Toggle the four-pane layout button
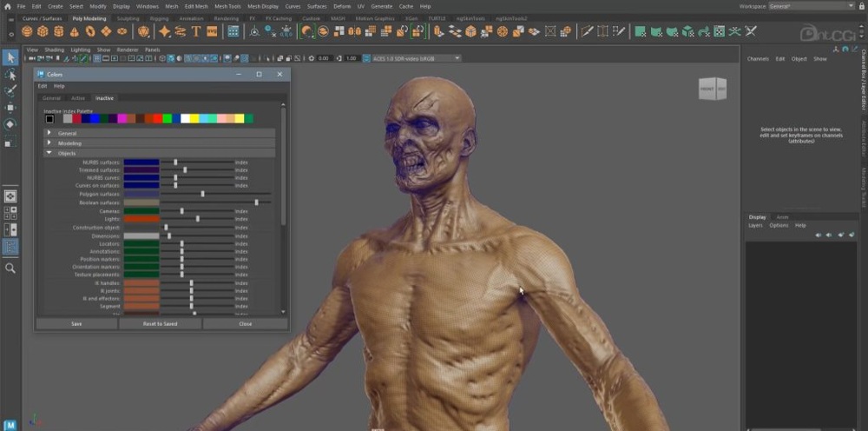 (10, 213)
